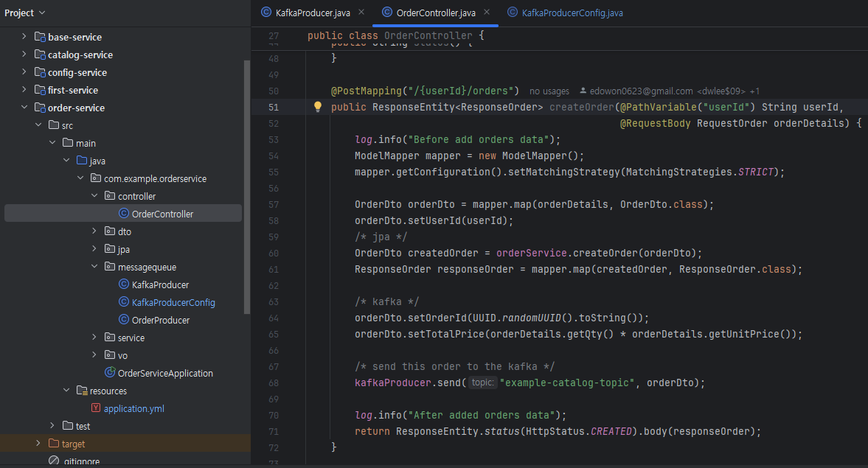Click the KafkaProducer class icon in tree

[x=124, y=284]
